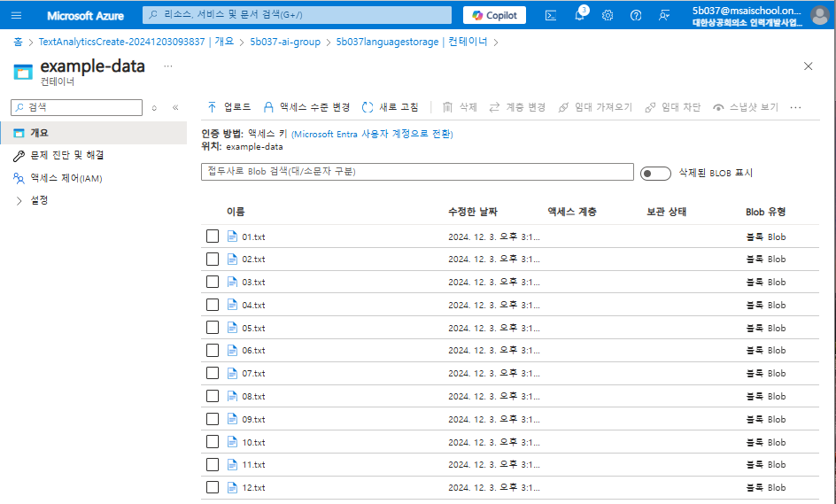Click the Copilot button

(494, 15)
